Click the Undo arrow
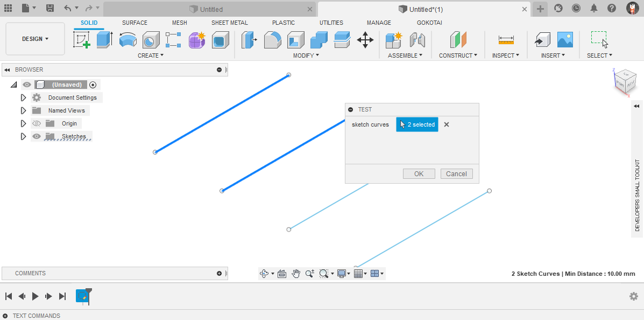Image resolution: width=644 pixels, height=320 pixels. tap(68, 8)
